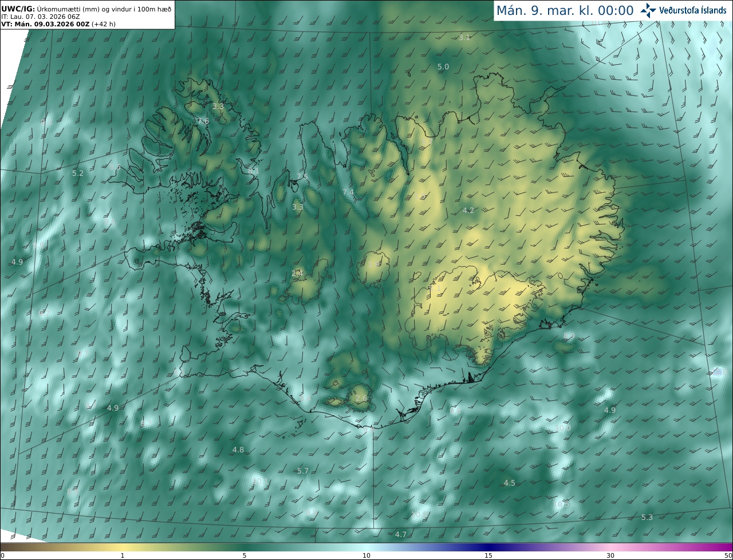Click the Veðurstofa Íslands logo icon
The height and width of the screenshot is (560, 733).
(648, 10)
